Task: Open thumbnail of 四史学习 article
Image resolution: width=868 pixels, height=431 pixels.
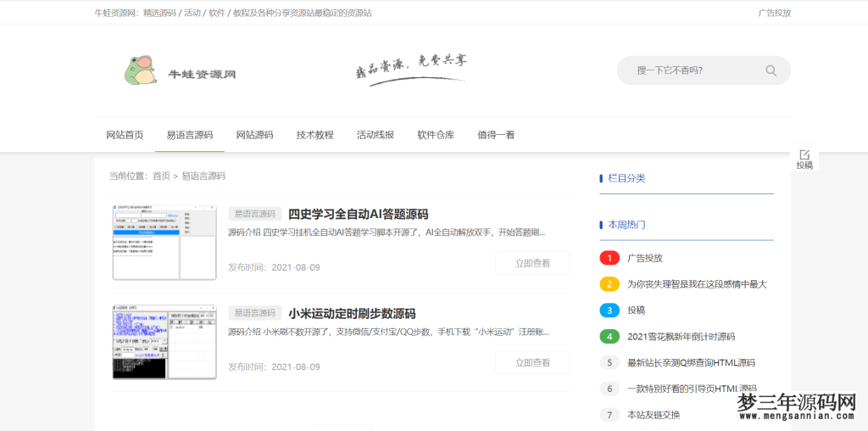Action: pos(164,242)
